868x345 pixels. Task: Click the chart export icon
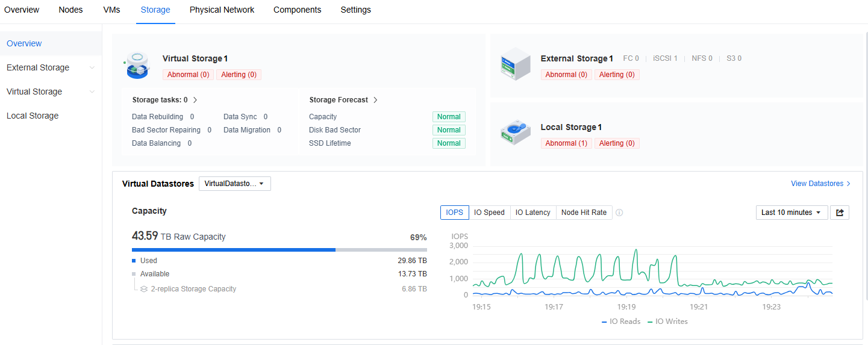[840, 213]
